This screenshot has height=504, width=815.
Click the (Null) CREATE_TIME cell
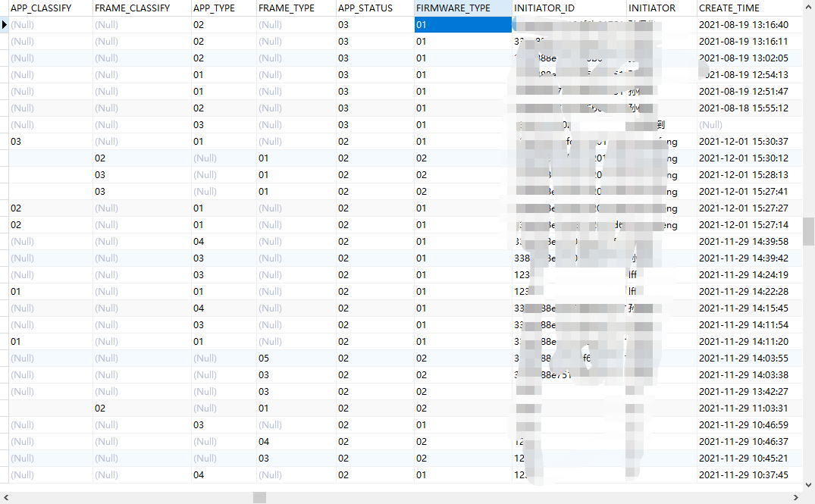pyautogui.click(x=750, y=125)
